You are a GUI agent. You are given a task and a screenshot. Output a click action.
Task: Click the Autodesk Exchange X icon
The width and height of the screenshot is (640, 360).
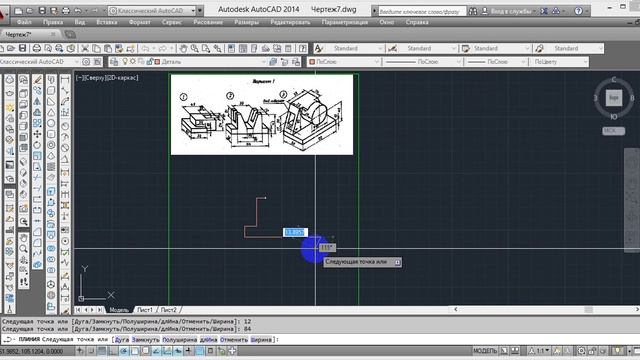click(544, 11)
